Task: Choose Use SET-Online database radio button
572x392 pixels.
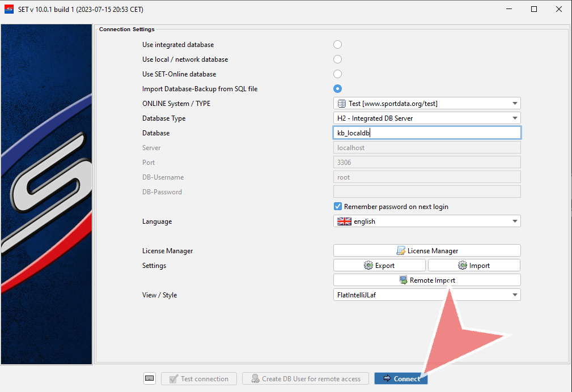Action: coord(337,74)
